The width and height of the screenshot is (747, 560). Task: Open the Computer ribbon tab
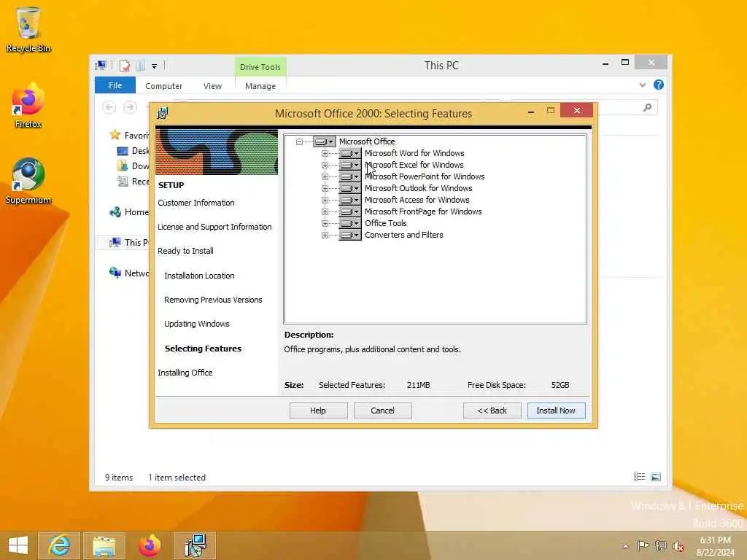pos(164,86)
